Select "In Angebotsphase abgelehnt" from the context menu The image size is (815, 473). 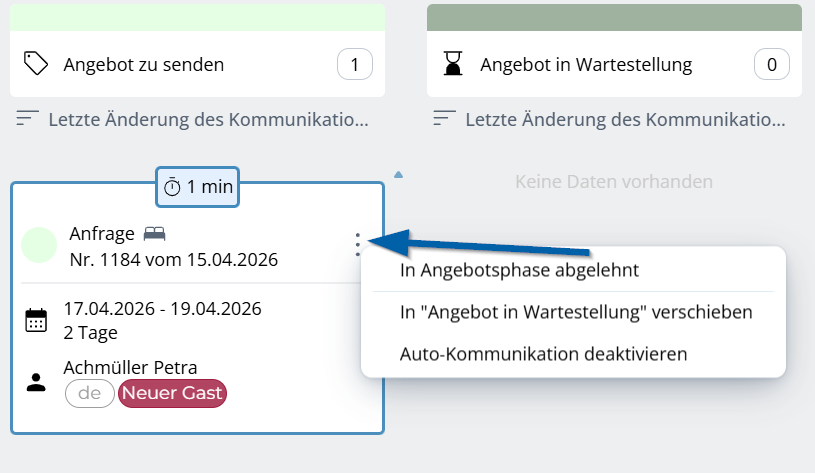coord(519,270)
